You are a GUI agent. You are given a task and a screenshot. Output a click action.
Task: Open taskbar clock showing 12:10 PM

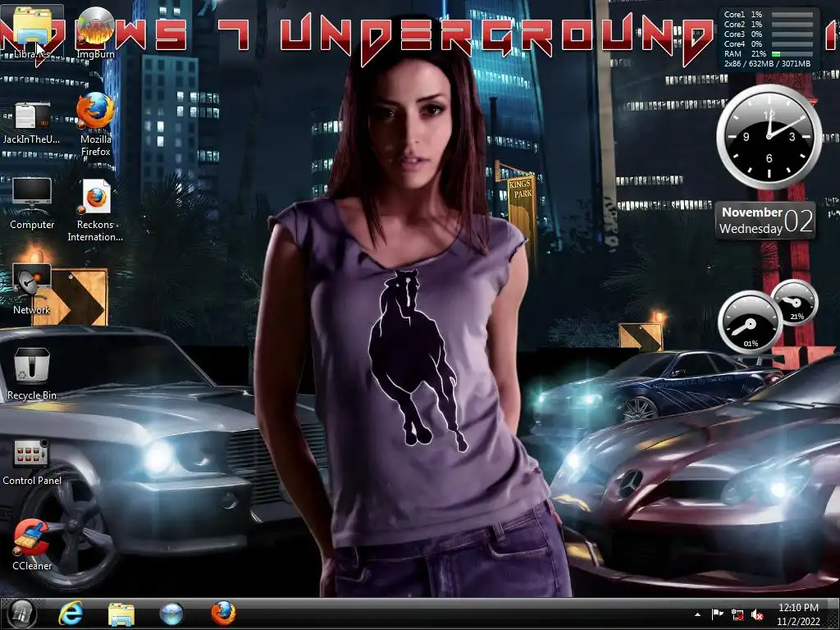click(798, 614)
